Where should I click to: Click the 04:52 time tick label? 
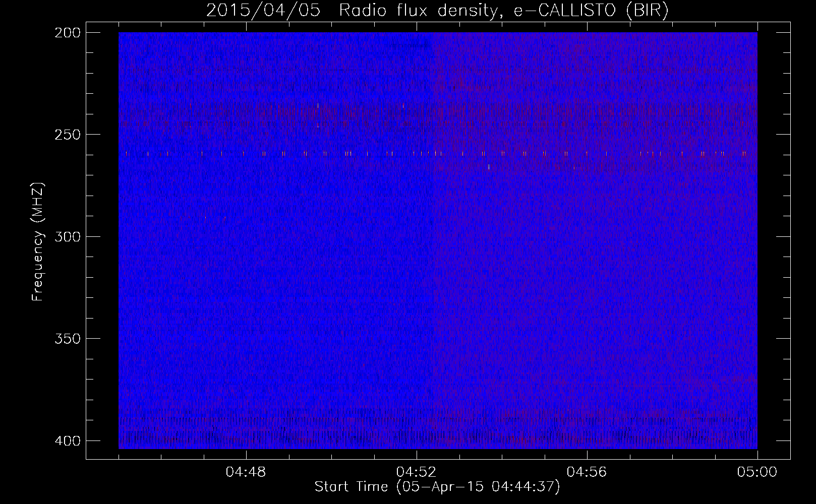pyautogui.click(x=417, y=472)
